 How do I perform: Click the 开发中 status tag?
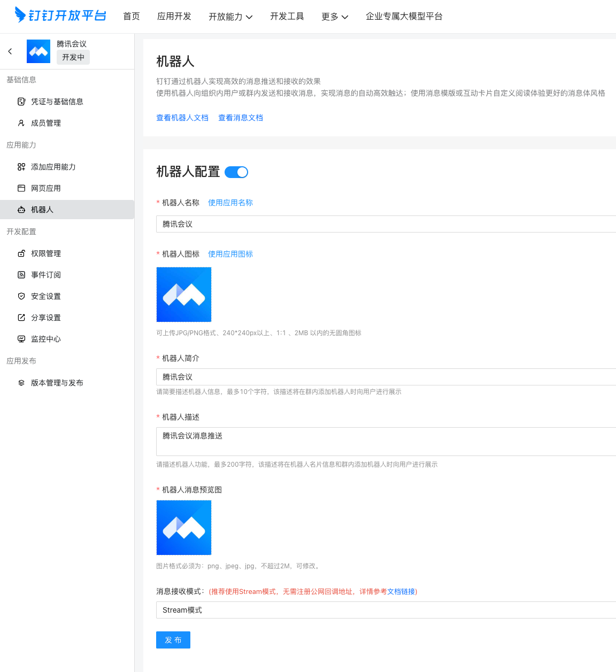pos(73,57)
